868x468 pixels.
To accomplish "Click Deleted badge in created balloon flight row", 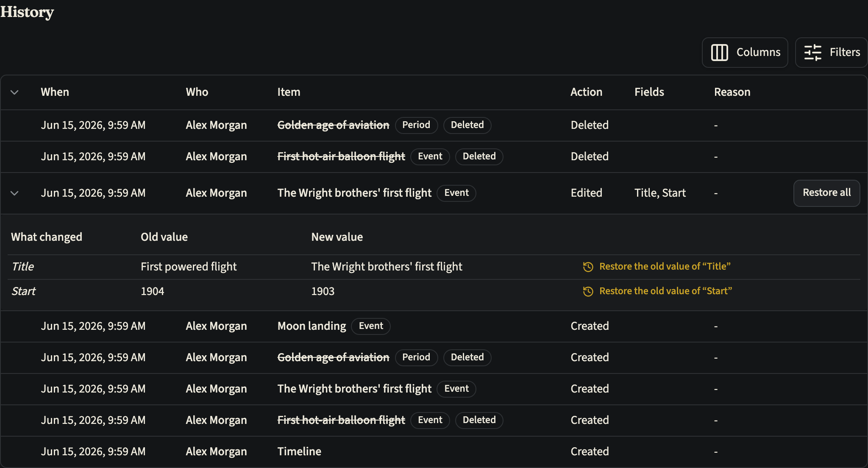I will 479,420.
